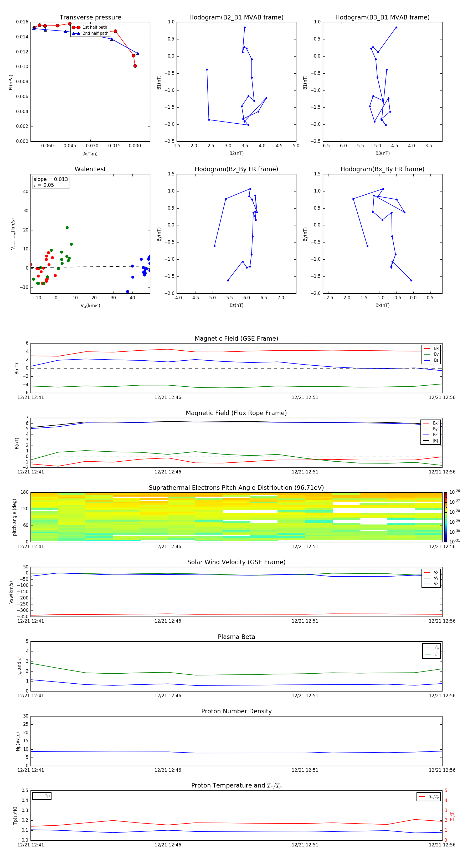The height and width of the screenshot is (868, 473).
Task: Click the WalenTest plot title
Action: [90, 169]
